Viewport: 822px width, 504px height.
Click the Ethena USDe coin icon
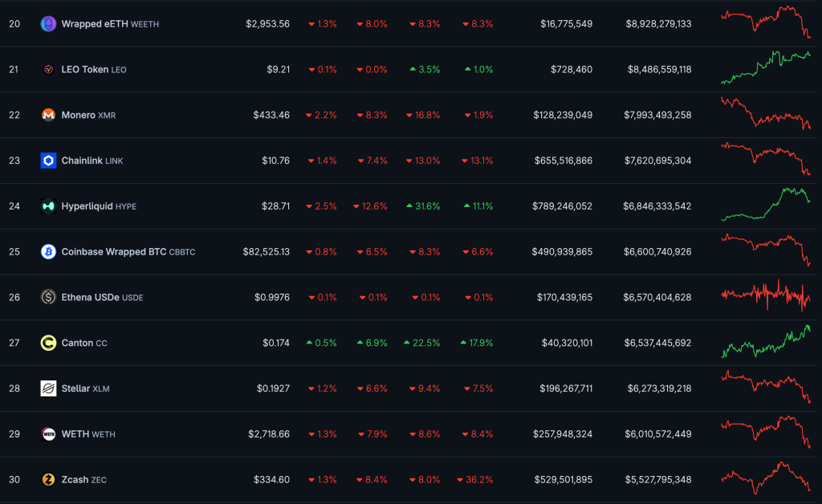(48, 297)
